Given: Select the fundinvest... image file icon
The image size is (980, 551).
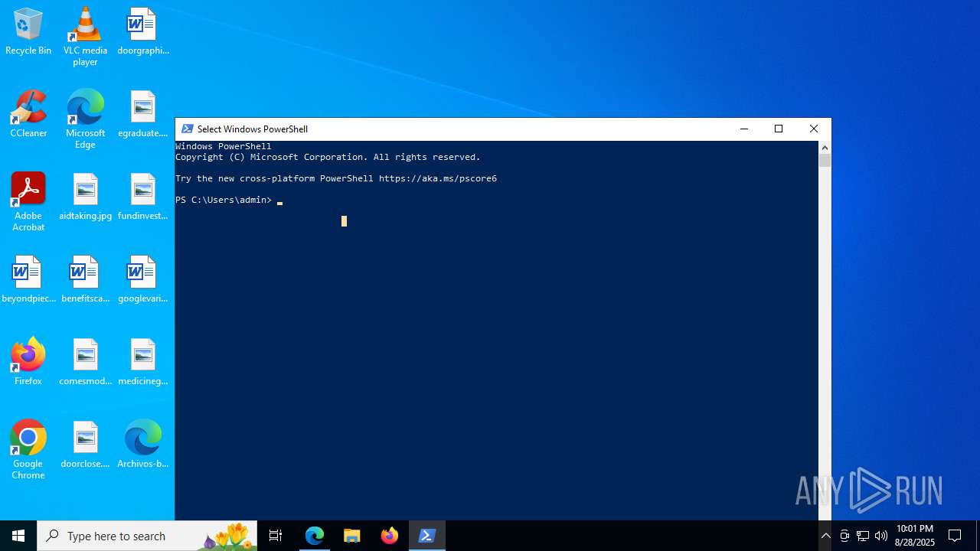Looking at the screenshot, I should [x=142, y=197].
